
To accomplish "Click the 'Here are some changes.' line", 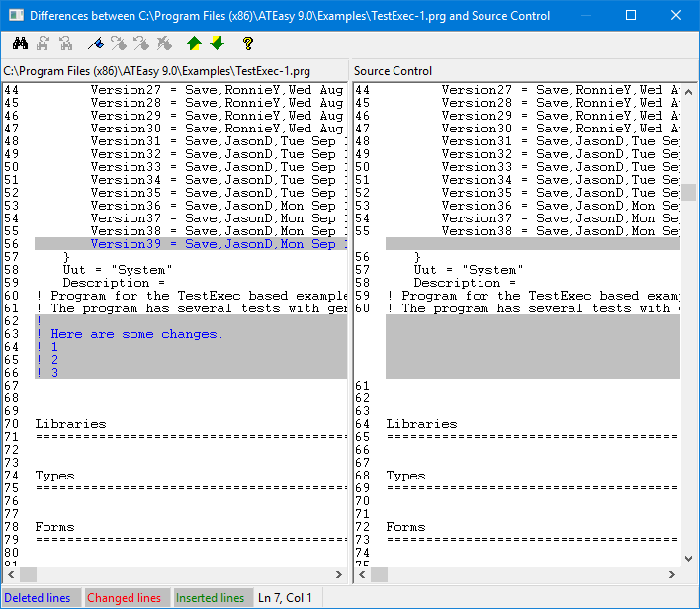I will tap(191, 334).
